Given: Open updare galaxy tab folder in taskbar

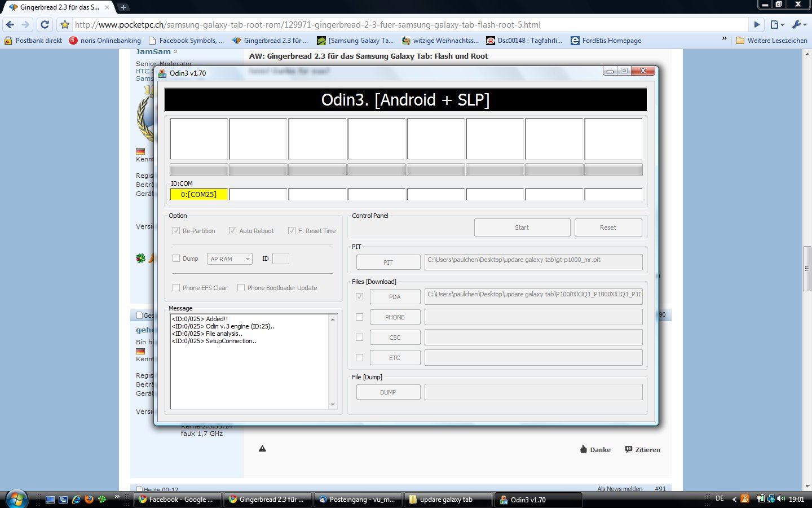Looking at the screenshot, I should click(448, 500).
